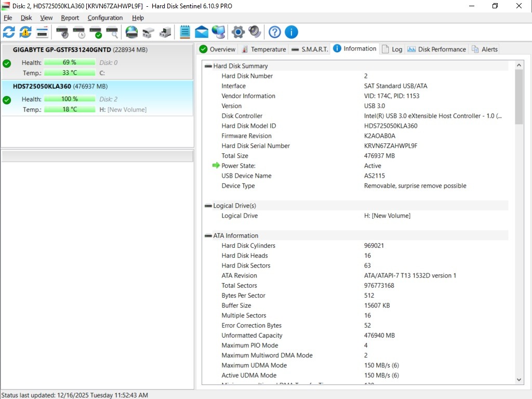Viewport: 532px width, 399px height.
Task: Open the Configuration menu
Action: (105, 18)
